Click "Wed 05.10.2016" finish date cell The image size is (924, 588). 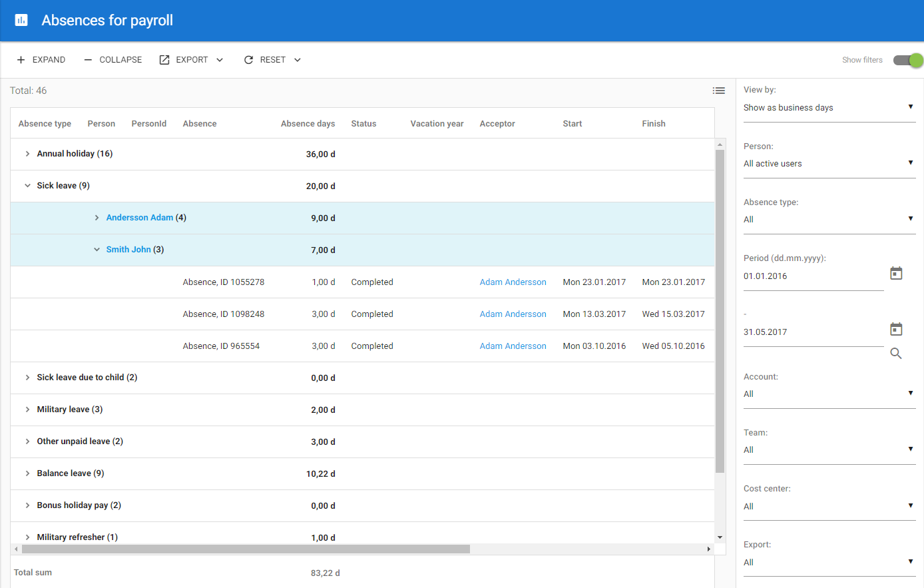coord(674,346)
